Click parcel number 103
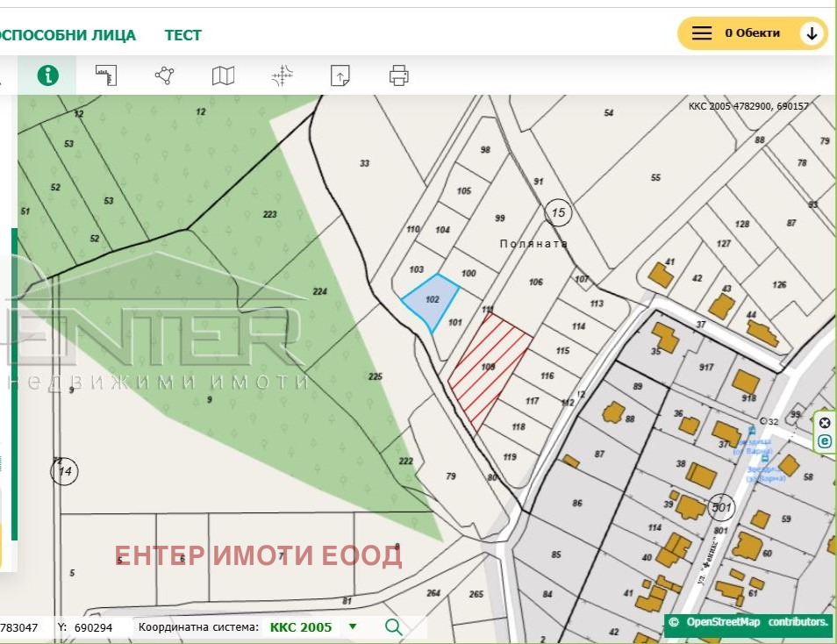Screen dimensions: 837x644 tap(417, 269)
